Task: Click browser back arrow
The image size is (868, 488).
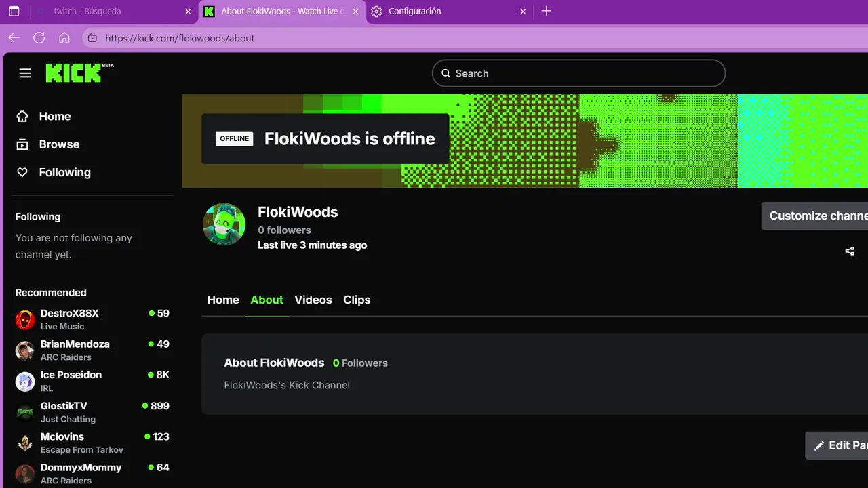Action: click(14, 38)
